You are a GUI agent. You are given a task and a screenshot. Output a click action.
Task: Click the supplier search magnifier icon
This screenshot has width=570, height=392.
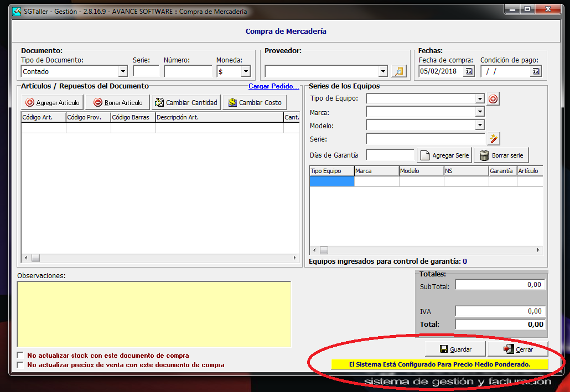tap(398, 71)
